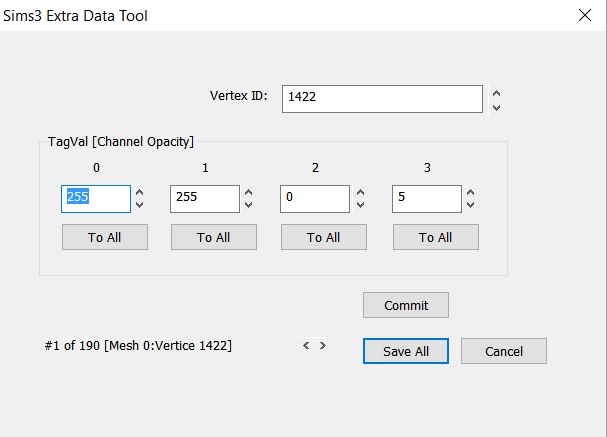Focus the channel 1 opacity field
607x437 pixels.
[x=205, y=199]
